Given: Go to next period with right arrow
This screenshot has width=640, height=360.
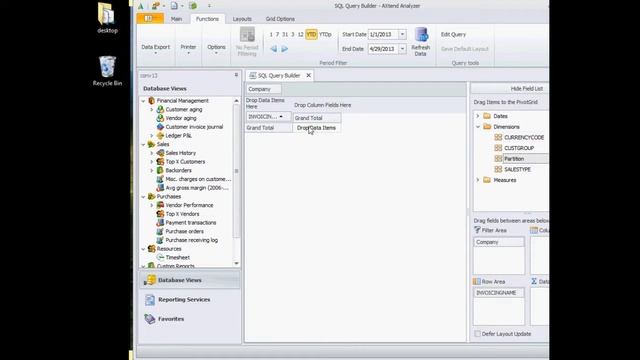Looking at the screenshot, I should (284, 49).
